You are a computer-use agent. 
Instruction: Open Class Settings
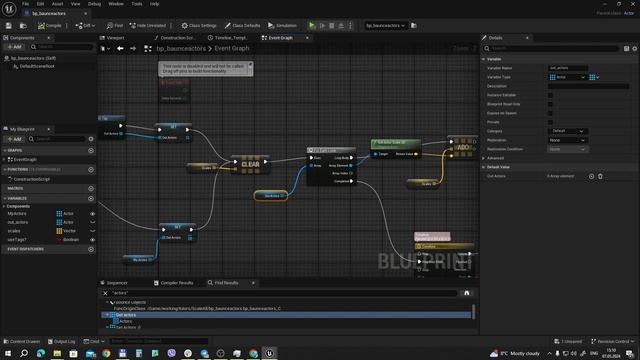click(199, 25)
